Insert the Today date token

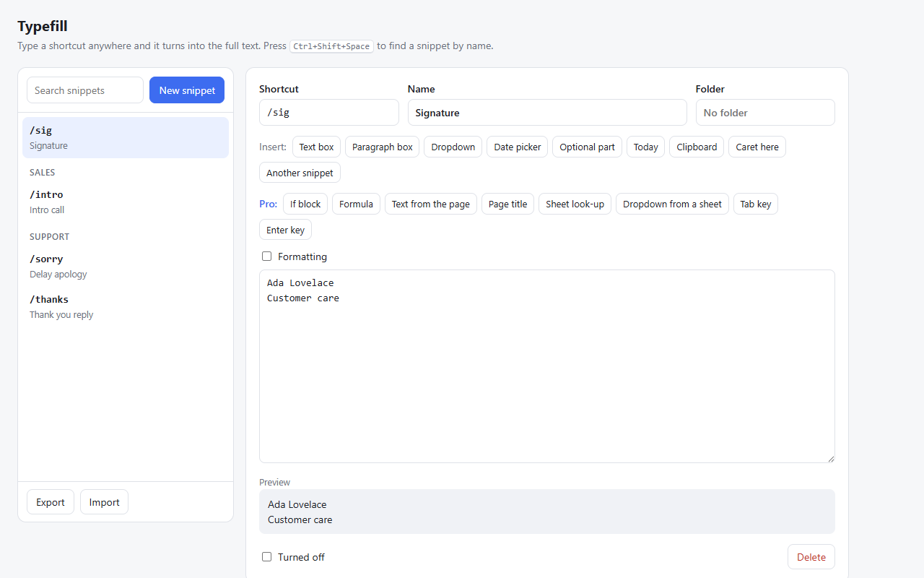coord(646,147)
